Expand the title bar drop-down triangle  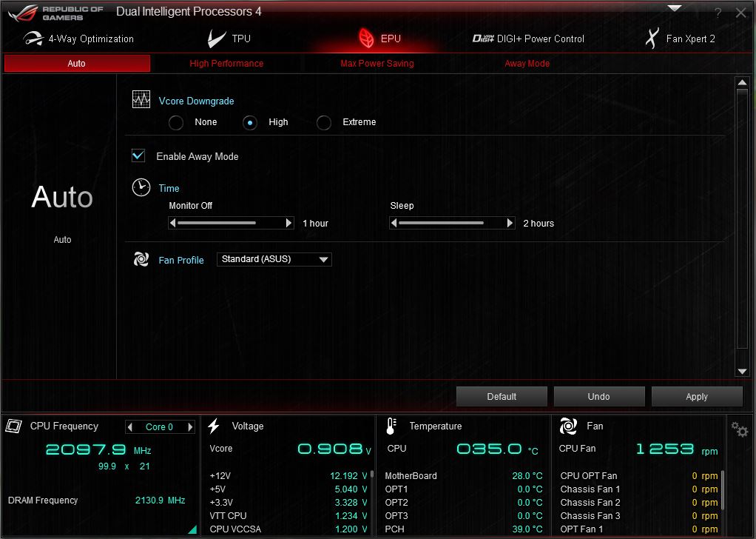(x=674, y=8)
